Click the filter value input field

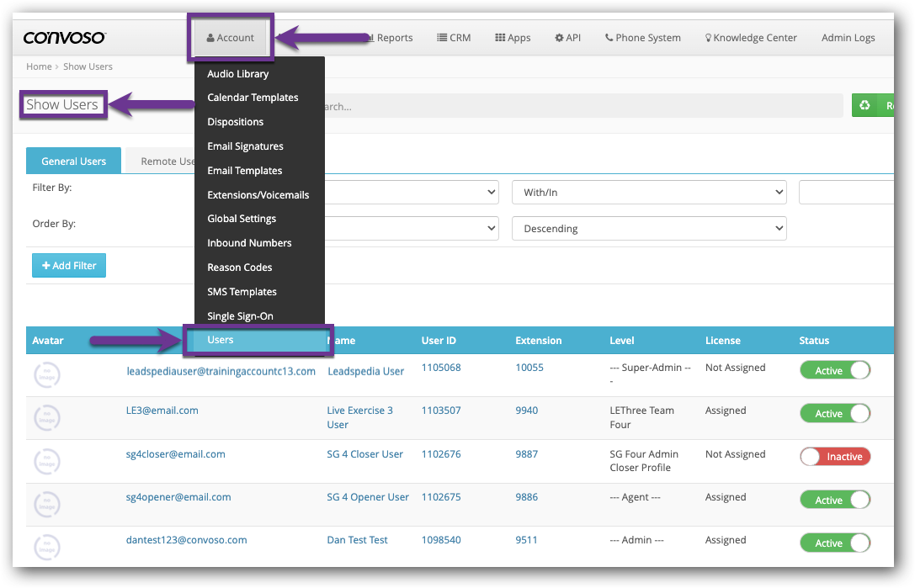click(x=846, y=193)
